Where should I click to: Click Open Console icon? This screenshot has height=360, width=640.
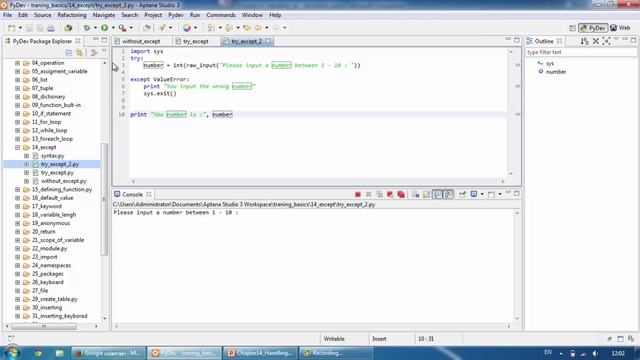[x=491, y=194]
